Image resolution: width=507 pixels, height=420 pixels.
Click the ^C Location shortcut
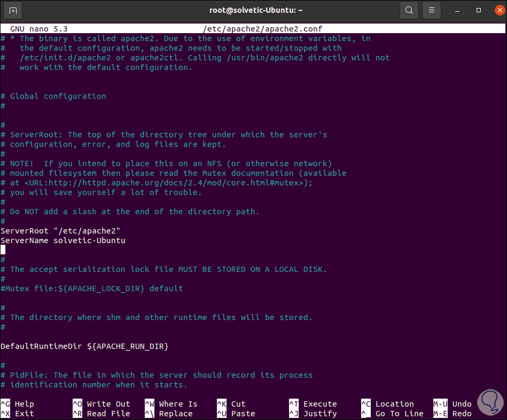click(387, 404)
